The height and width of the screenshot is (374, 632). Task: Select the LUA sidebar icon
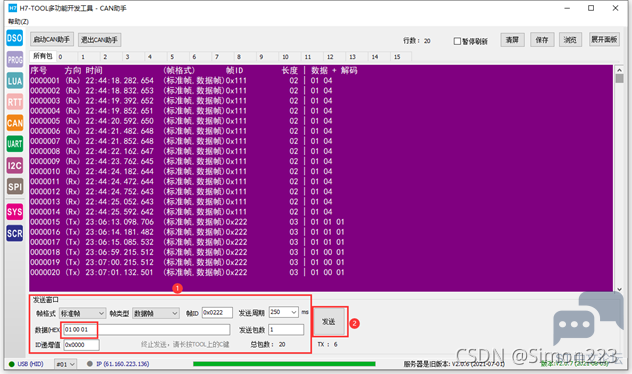pyautogui.click(x=15, y=81)
